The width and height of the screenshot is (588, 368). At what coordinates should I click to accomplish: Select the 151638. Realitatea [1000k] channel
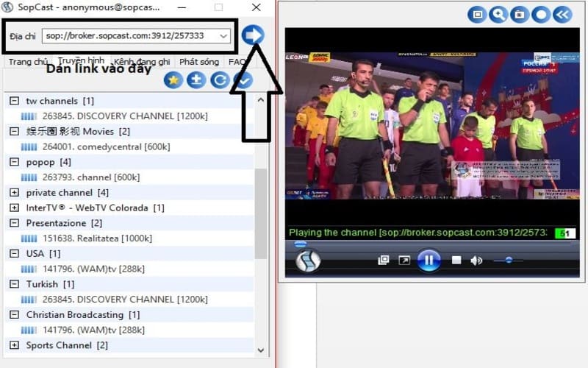(97, 238)
